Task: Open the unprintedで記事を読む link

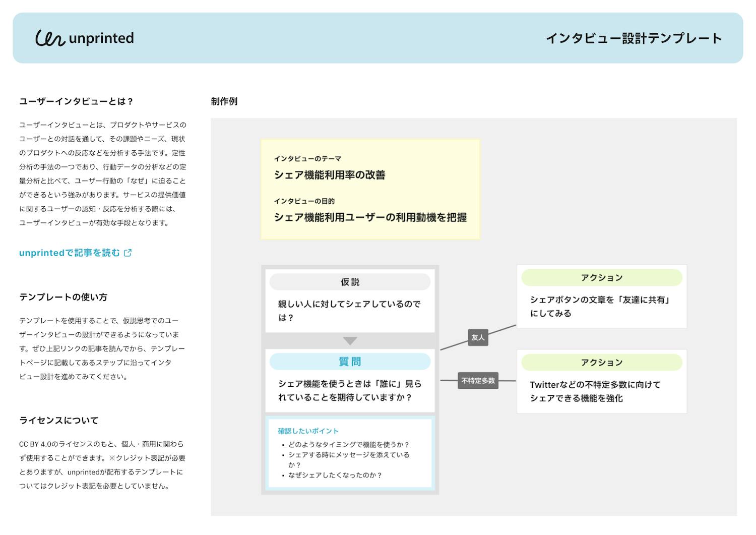Action: pos(70,253)
